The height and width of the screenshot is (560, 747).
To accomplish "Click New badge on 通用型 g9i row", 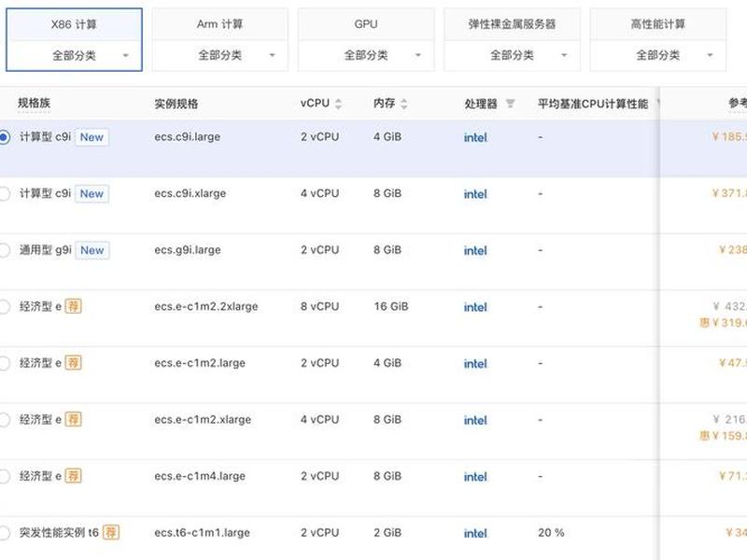I will coord(92,250).
